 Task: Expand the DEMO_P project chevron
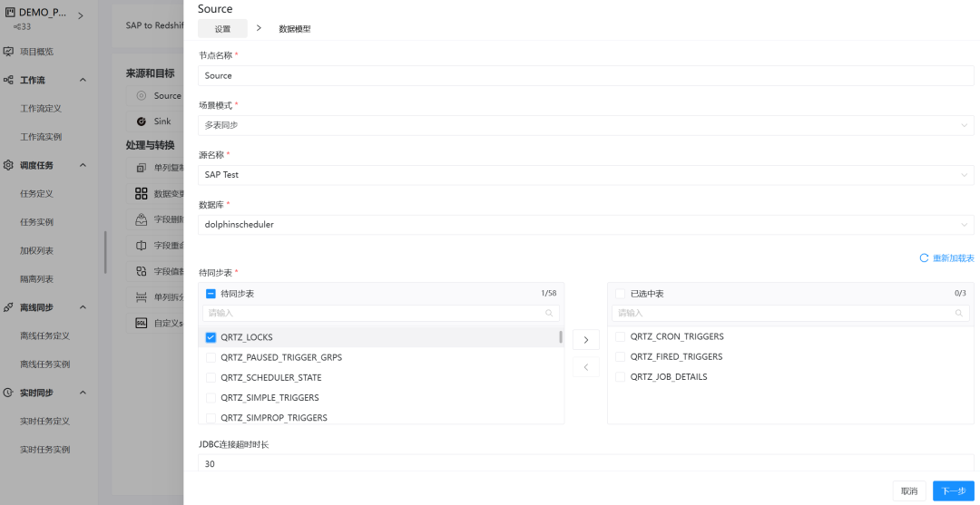(80, 16)
